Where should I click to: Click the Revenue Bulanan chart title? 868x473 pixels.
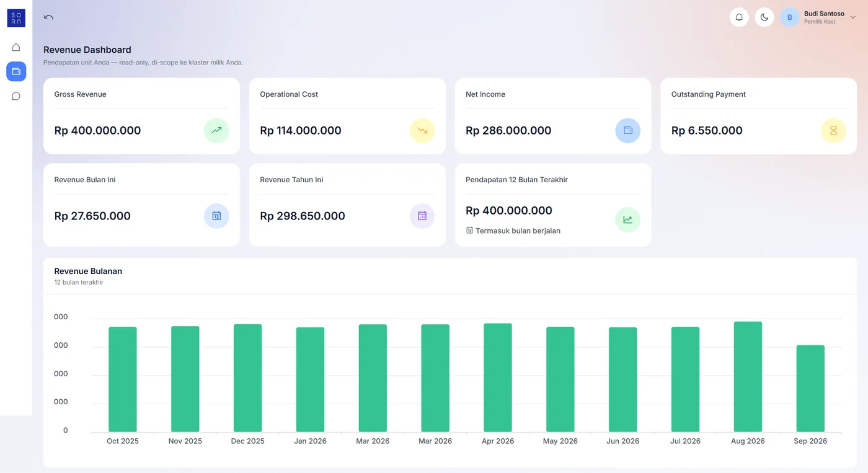pyautogui.click(x=88, y=272)
